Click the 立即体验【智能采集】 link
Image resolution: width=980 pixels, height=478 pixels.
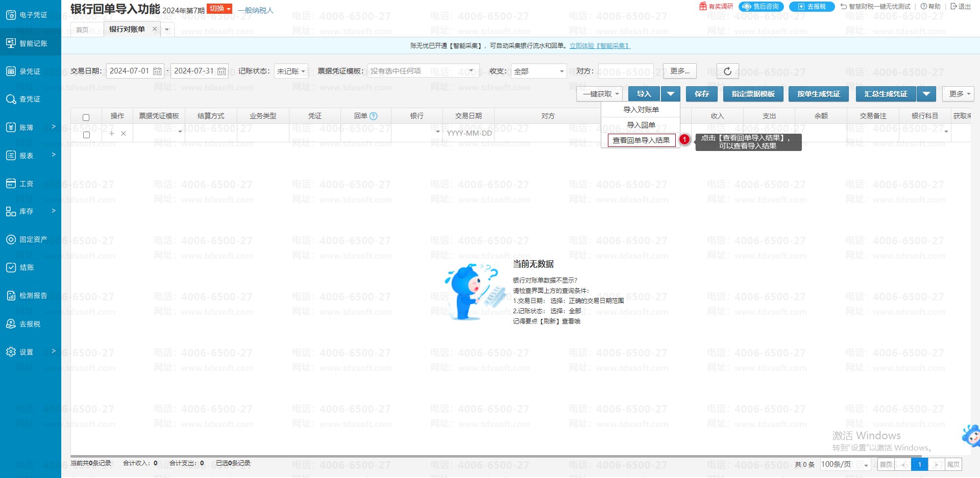pyautogui.click(x=600, y=46)
